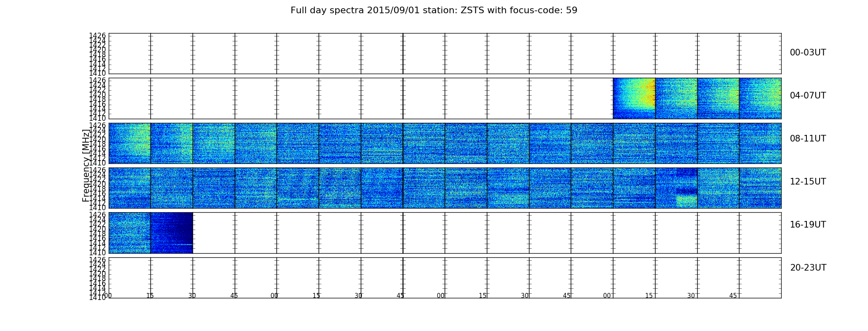Click the dark navy segment in 16-19UT row
This screenshot has height=331, width=868.
[x=172, y=233]
